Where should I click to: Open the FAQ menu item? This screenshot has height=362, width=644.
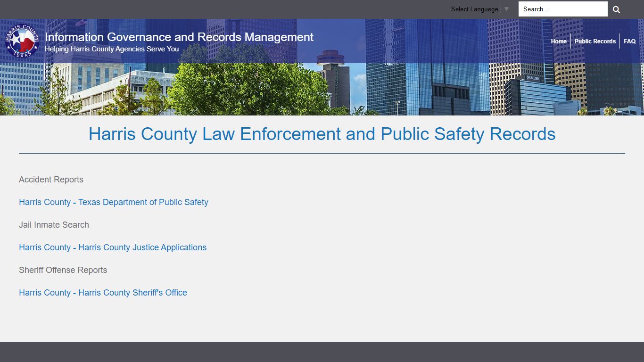tap(629, 41)
